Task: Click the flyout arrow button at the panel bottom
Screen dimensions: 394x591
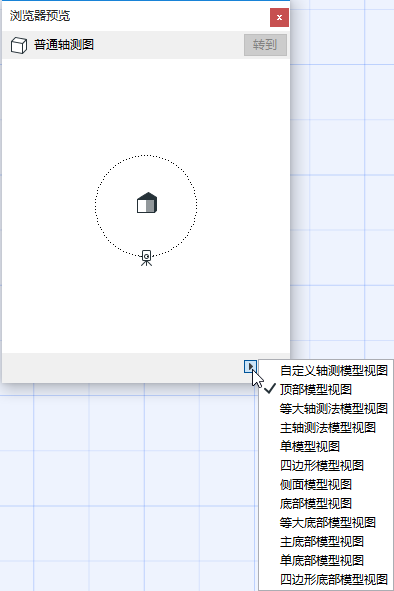Action: [x=250, y=366]
